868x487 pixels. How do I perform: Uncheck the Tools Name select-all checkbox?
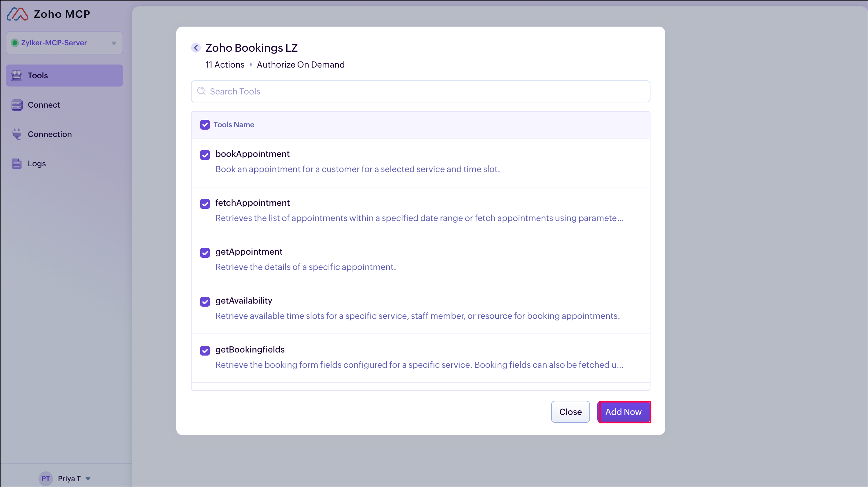tap(205, 125)
